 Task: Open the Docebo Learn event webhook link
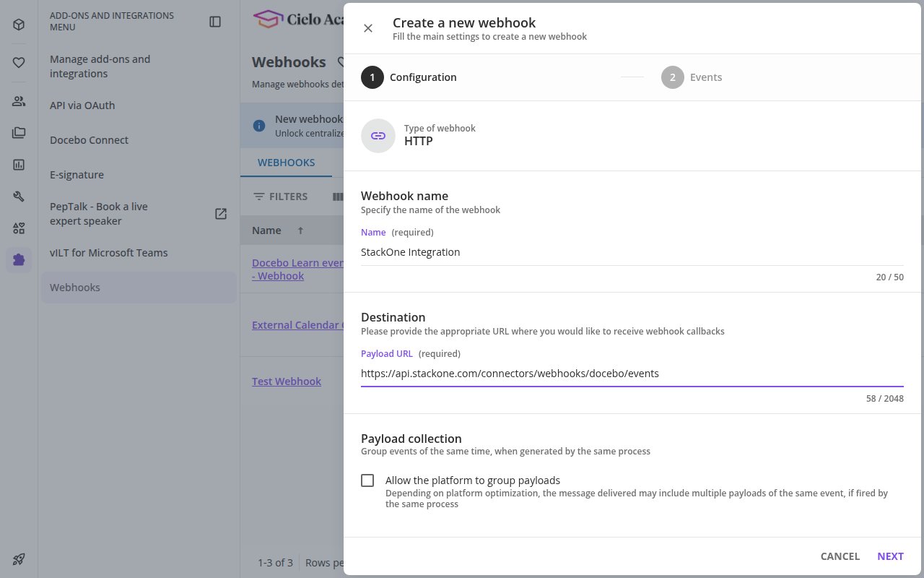pyautogui.click(x=297, y=269)
